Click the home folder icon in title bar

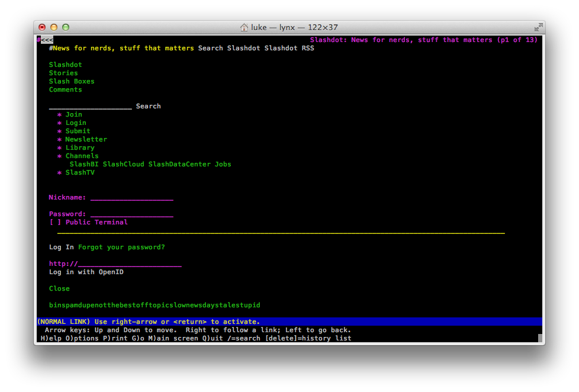click(x=244, y=27)
